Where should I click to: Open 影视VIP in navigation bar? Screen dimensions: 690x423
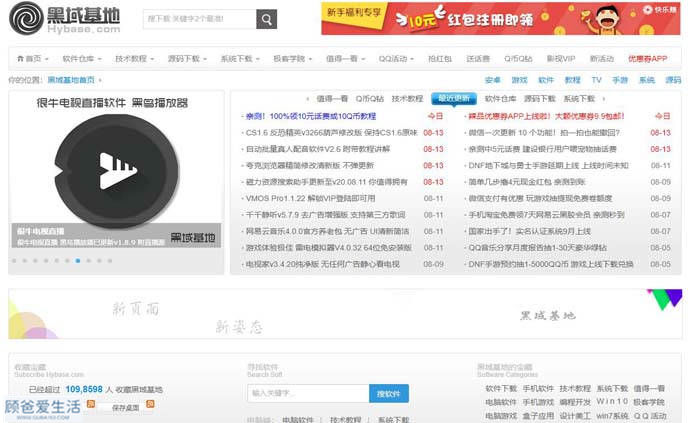(561, 59)
